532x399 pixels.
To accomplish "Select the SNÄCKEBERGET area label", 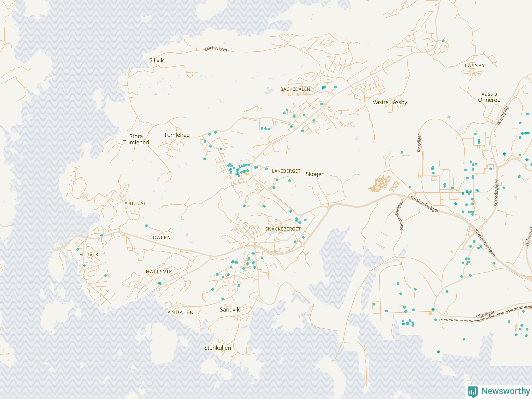I will [x=283, y=229].
